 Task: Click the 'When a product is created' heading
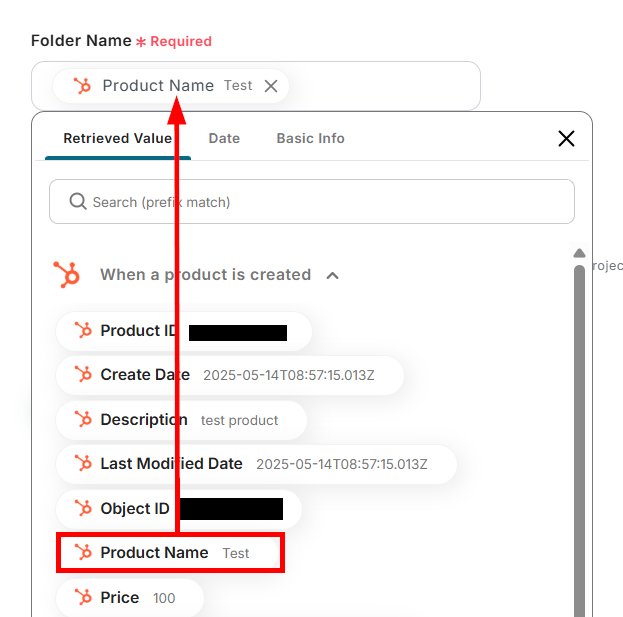(205, 275)
